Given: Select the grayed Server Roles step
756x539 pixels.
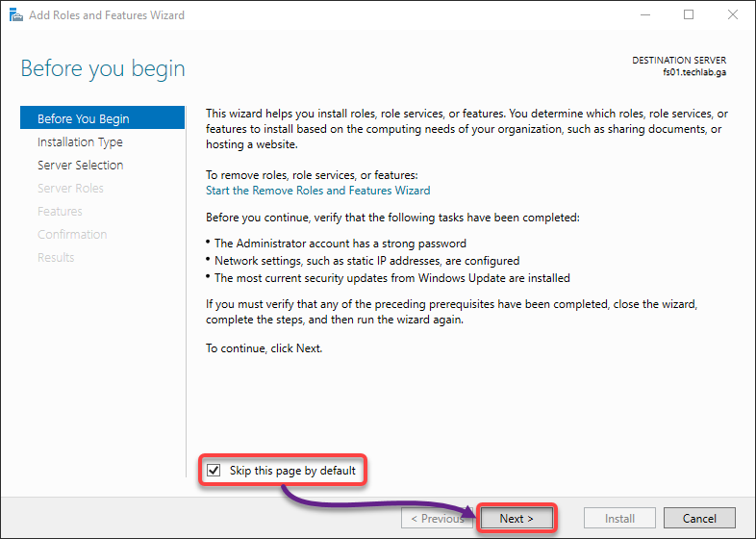Looking at the screenshot, I should point(70,189).
